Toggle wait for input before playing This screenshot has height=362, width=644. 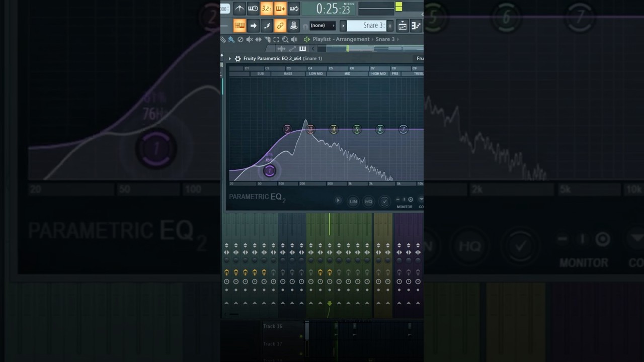coord(253,8)
